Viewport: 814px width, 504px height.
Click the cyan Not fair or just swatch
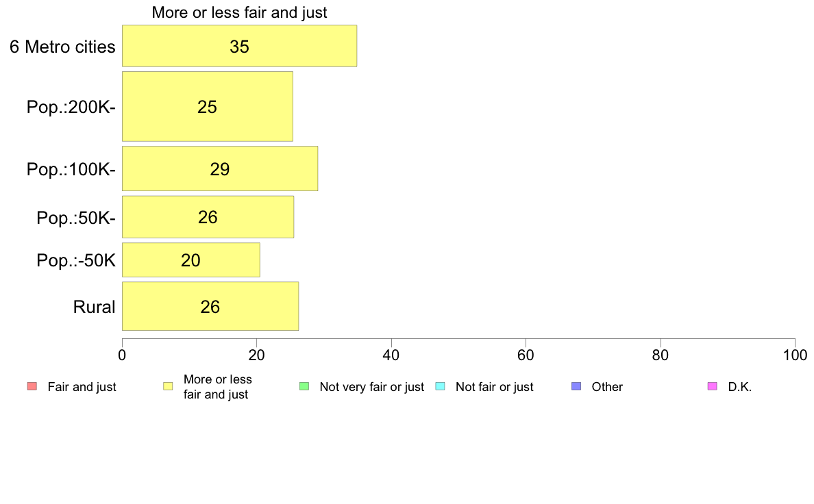click(x=440, y=386)
